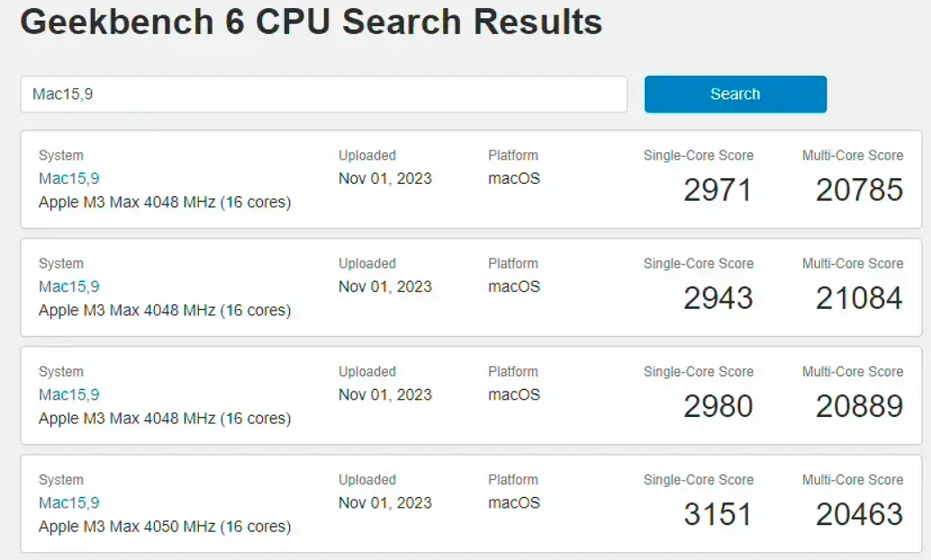Click the Nov 01, 2023 upload date on first row

tap(385, 178)
